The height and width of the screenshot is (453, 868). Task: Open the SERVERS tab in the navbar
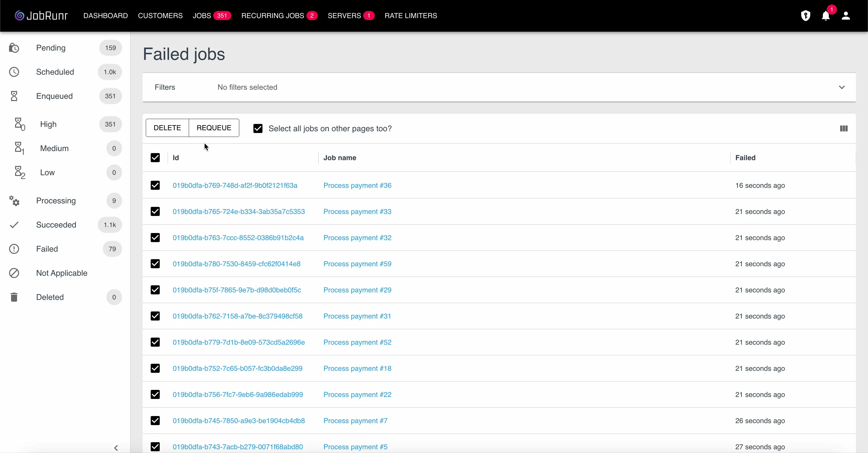coord(344,16)
